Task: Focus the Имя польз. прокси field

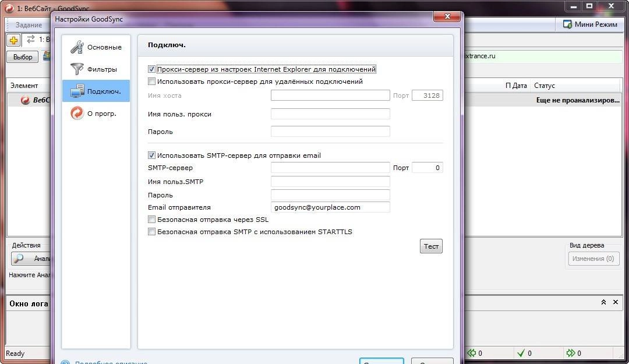Action: tap(330, 114)
